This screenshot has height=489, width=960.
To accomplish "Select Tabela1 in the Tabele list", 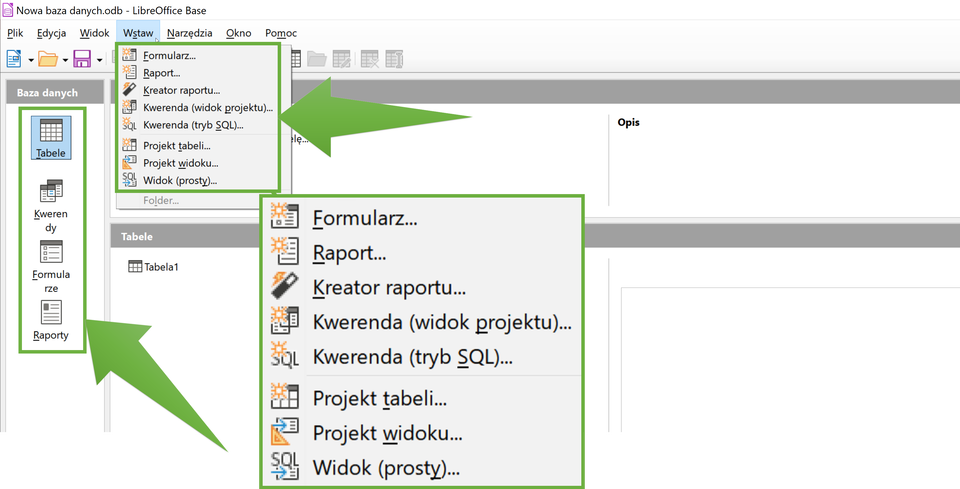I will [153, 267].
